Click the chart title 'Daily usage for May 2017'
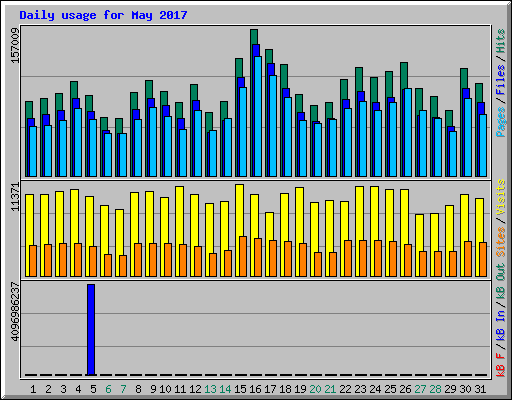 tap(103, 15)
